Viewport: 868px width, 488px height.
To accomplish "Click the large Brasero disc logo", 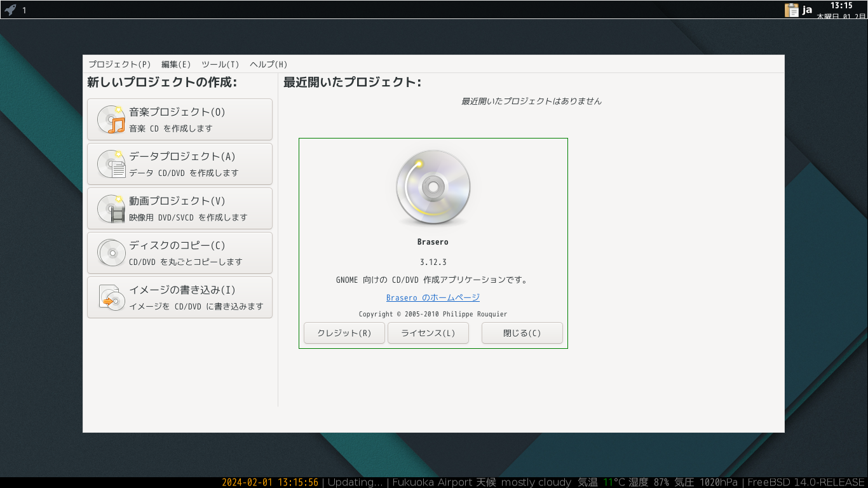I will point(433,188).
